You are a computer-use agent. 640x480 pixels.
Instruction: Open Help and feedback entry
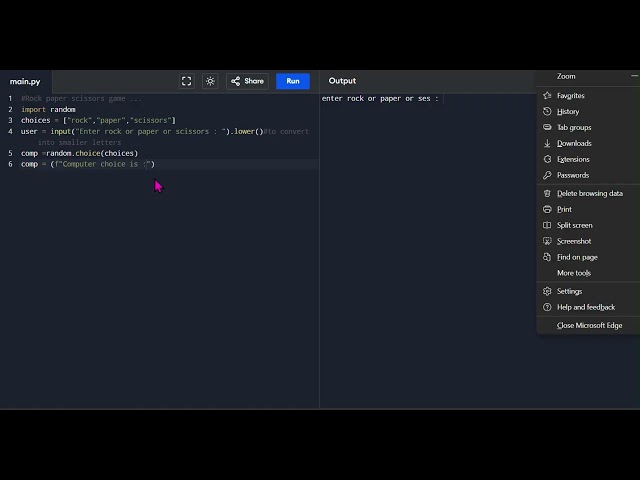click(x=588, y=307)
